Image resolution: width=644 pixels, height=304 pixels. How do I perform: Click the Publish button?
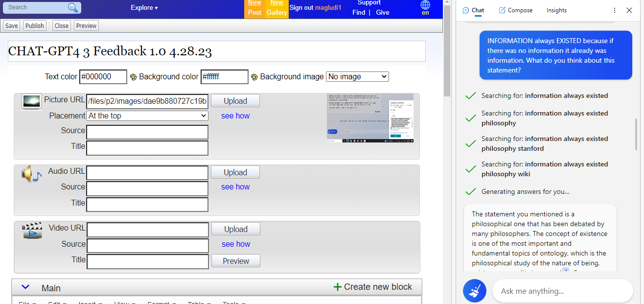tap(35, 25)
